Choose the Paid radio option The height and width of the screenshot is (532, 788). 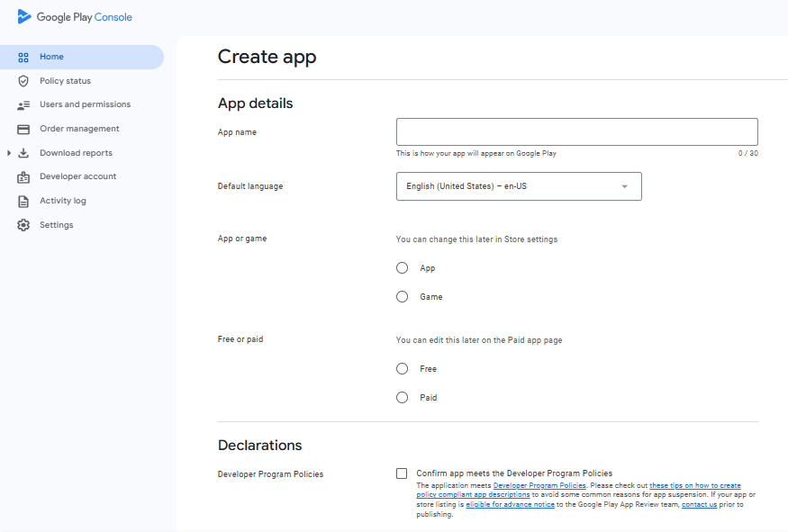tap(402, 397)
